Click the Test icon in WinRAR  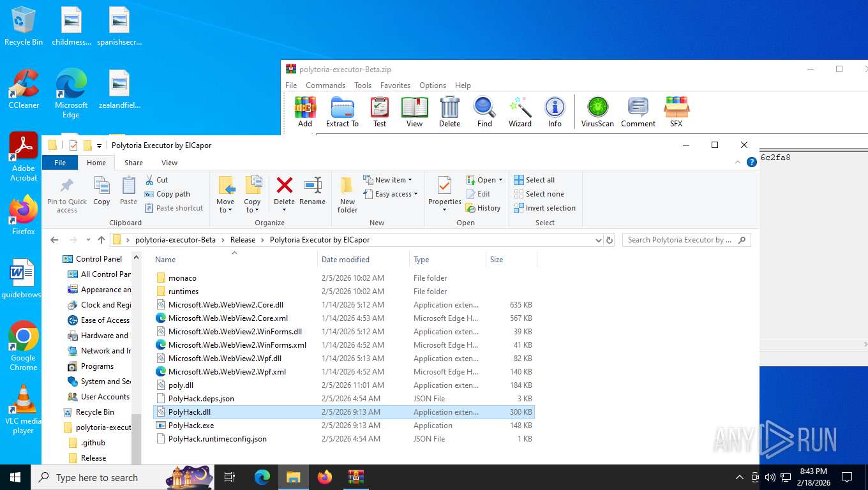coord(380,112)
